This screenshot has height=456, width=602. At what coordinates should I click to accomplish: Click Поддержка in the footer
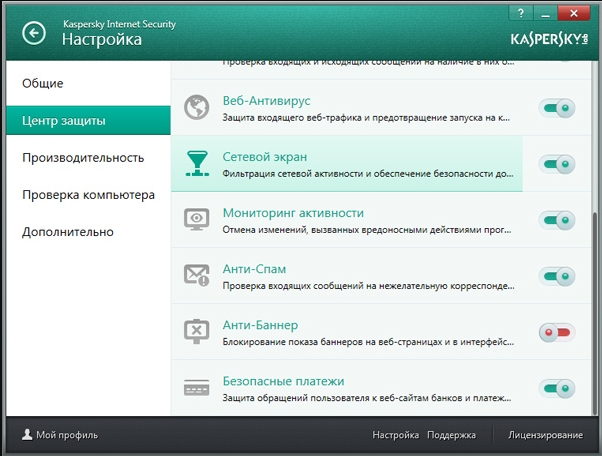point(452,435)
